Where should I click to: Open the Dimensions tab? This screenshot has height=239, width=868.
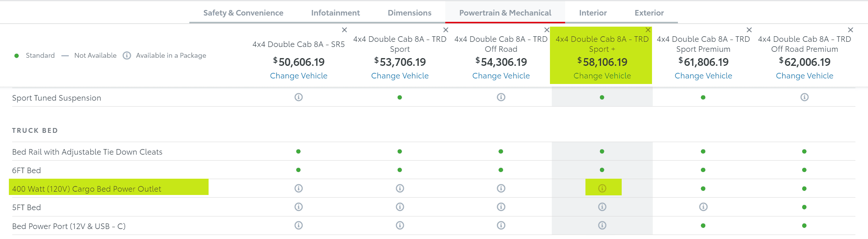point(409,13)
